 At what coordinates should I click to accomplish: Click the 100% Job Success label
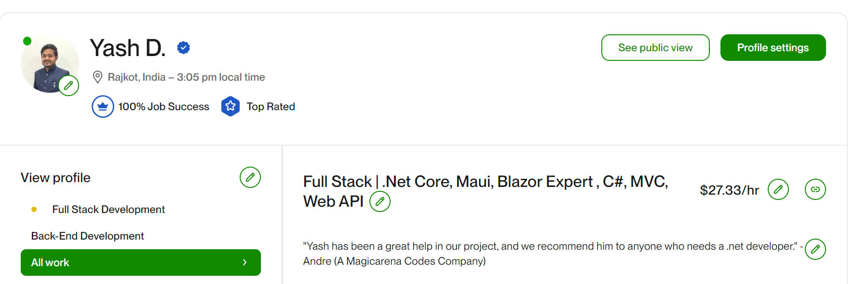click(163, 107)
